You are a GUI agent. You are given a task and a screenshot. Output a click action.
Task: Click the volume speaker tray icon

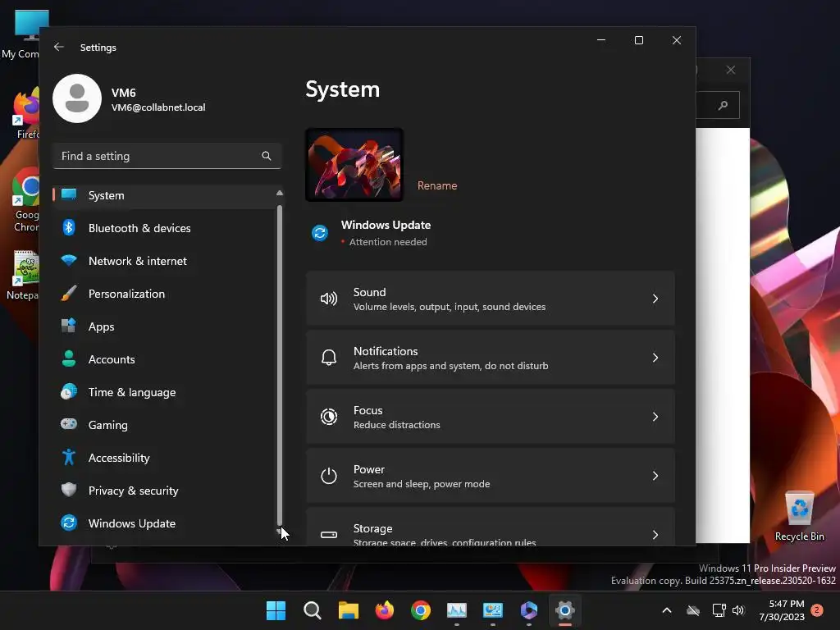738,610
